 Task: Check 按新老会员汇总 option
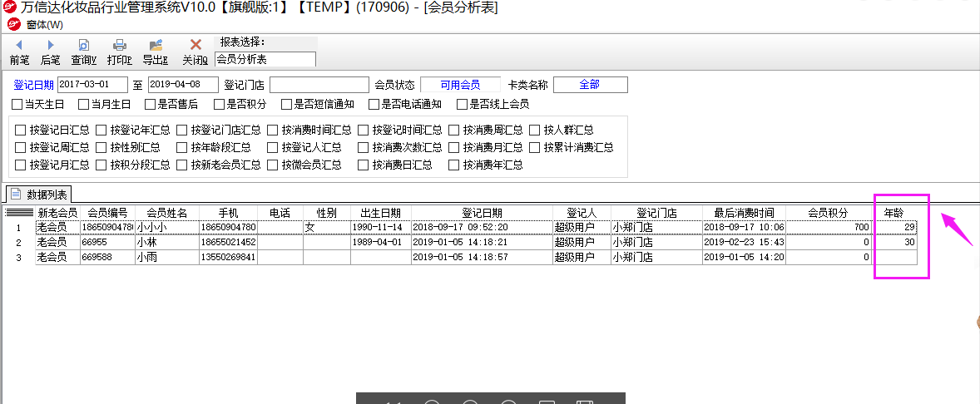182,165
